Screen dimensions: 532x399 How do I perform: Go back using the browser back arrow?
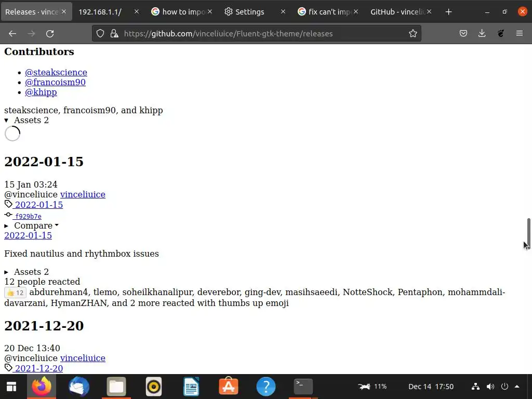[12, 34]
